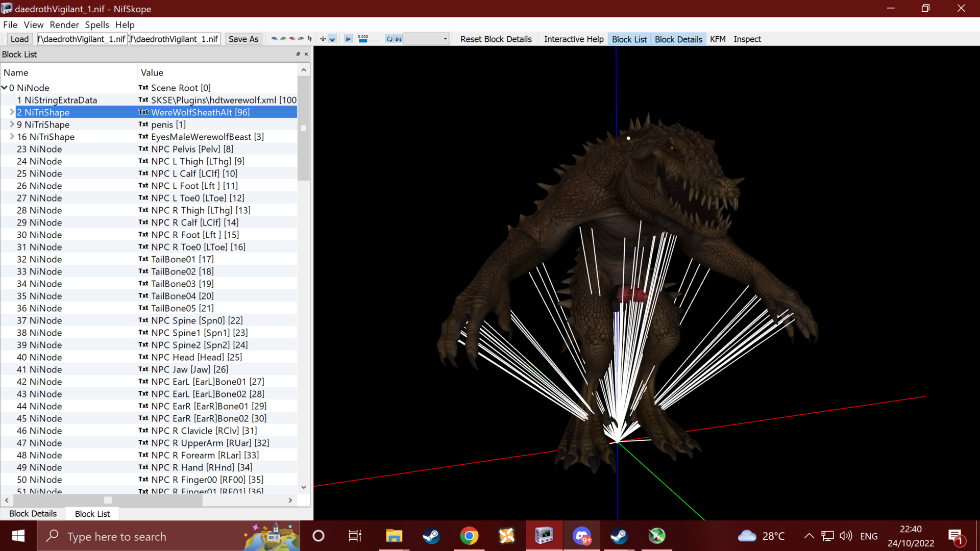Viewport: 980px width, 551px height.
Task: Select 'NPC Jaw [Jaw] [26]' value
Action: [x=189, y=369]
